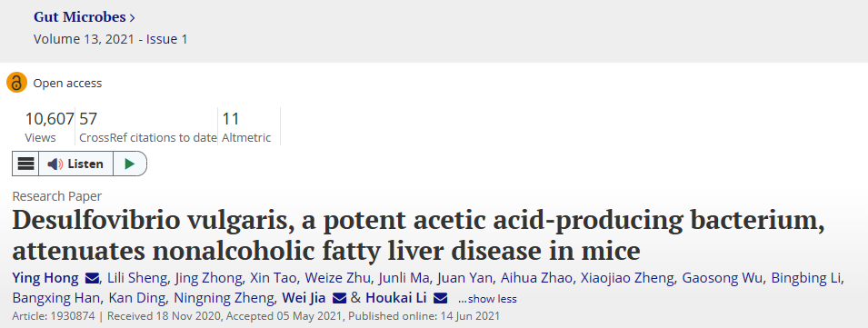
Task: Click the orange open access lock icon
Action: click(x=16, y=83)
